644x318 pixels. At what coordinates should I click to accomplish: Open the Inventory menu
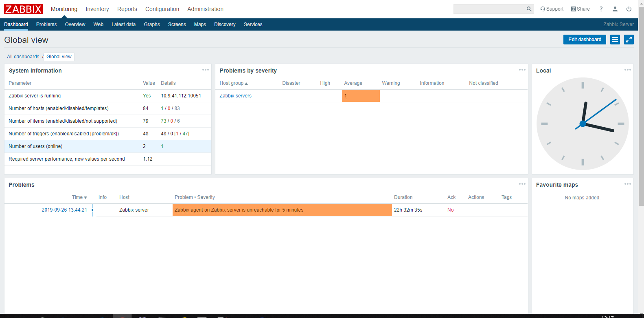[x=97, y=9]
